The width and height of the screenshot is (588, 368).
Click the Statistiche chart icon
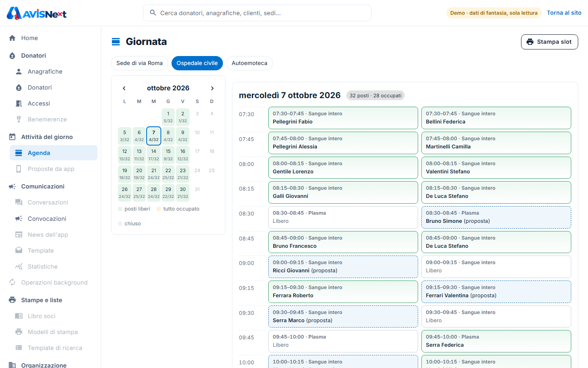click(19, 267)
